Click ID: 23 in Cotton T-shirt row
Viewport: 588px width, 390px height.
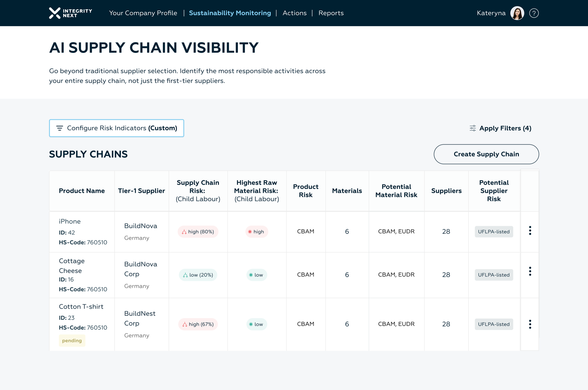(x=67, y=318)
